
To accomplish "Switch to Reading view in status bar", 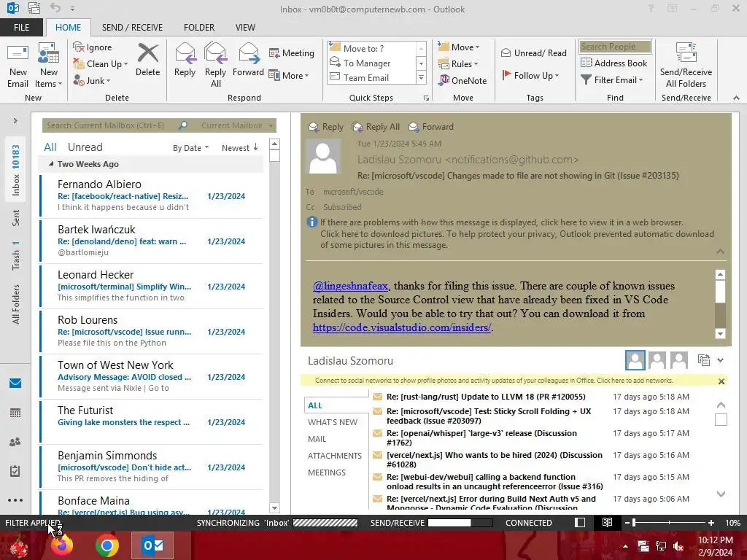I will 607,522.
